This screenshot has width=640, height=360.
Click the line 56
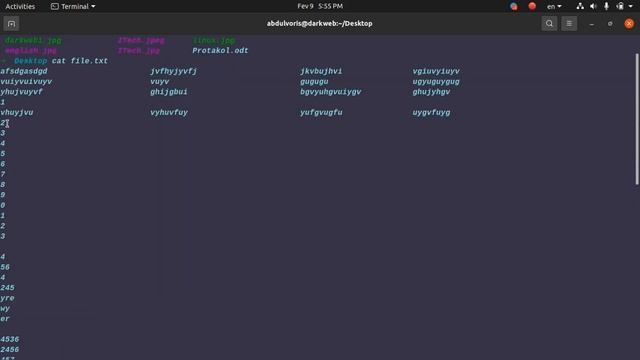tap(5, 267)
